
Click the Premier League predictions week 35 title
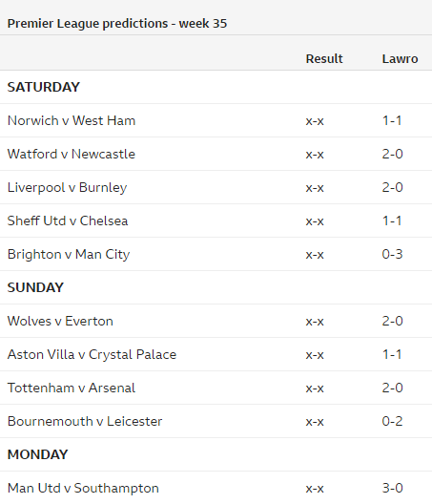pos(117,24)
